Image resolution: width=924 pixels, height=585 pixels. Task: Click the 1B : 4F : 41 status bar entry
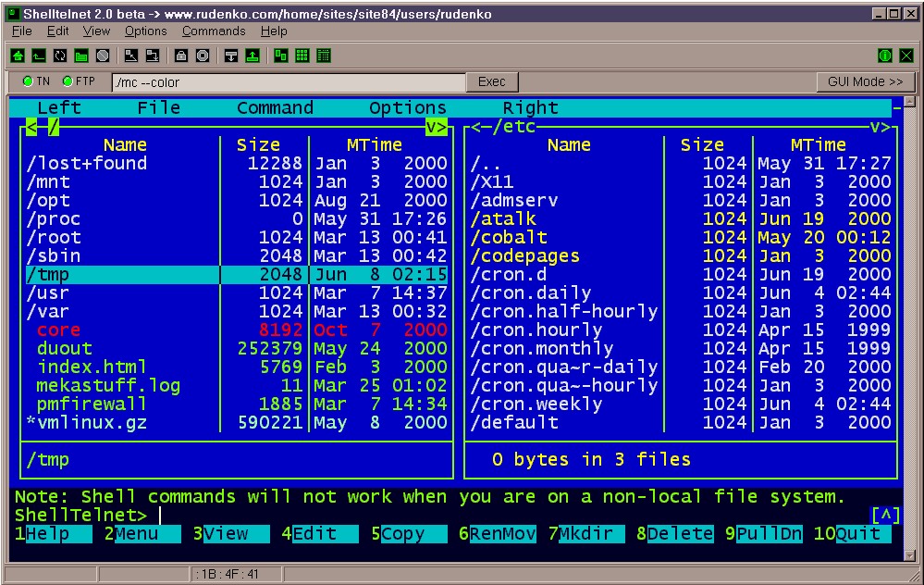pos(236,574)
